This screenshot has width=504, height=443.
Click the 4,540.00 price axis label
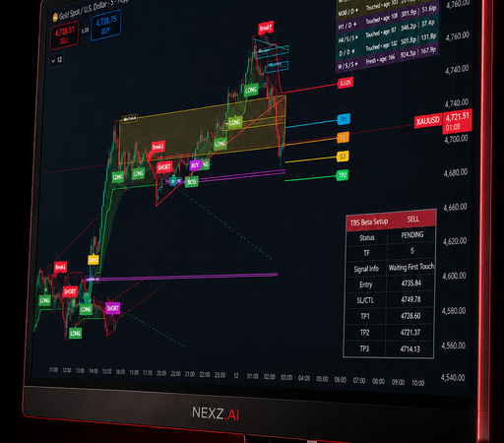click(453, 378)
